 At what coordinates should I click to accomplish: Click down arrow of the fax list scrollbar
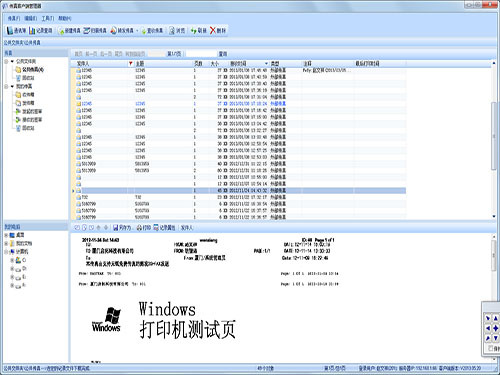[x=494, y=217]
